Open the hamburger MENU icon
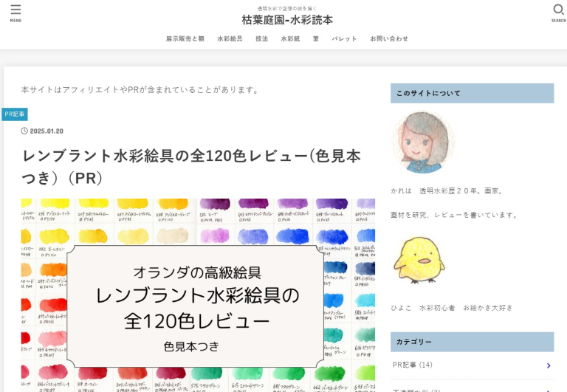The height and width of the screenshot is (392, 567). coord(16,12)
